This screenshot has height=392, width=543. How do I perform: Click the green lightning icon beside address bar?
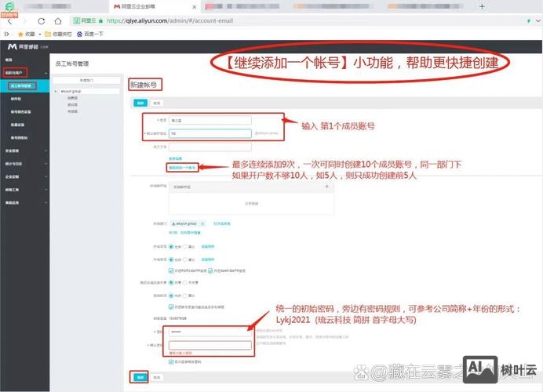tap(528, 20)
